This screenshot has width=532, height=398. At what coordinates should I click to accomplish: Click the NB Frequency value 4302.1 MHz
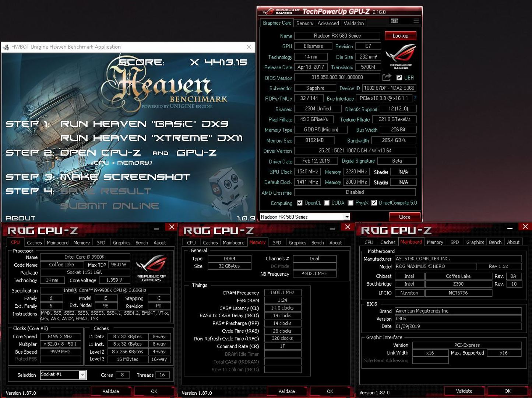click(x=314, y=274)
